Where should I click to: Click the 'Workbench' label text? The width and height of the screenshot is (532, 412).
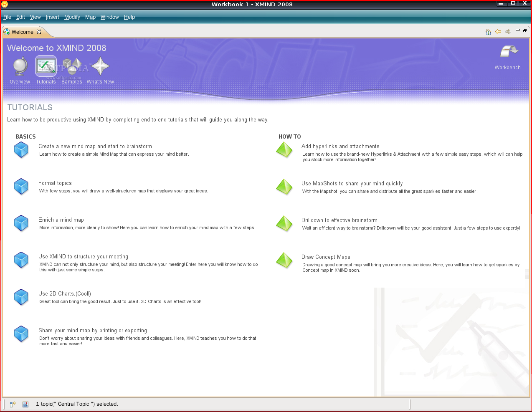(x=508, y=68)
